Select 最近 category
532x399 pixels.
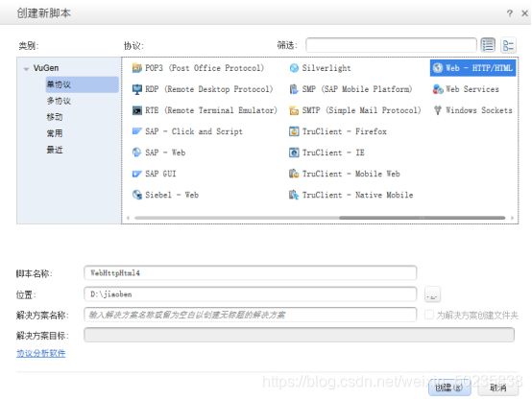(55, 150)
